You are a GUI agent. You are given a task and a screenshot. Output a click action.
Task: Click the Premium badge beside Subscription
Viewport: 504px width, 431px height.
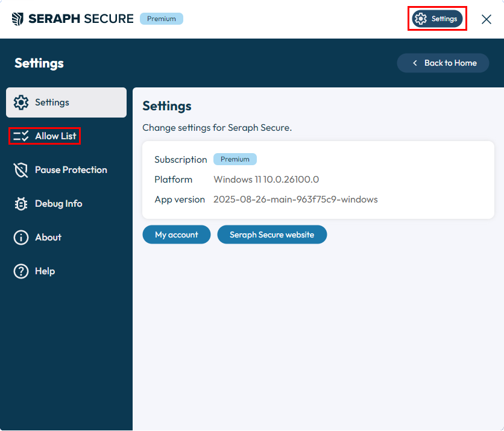[x=235, y=159]
